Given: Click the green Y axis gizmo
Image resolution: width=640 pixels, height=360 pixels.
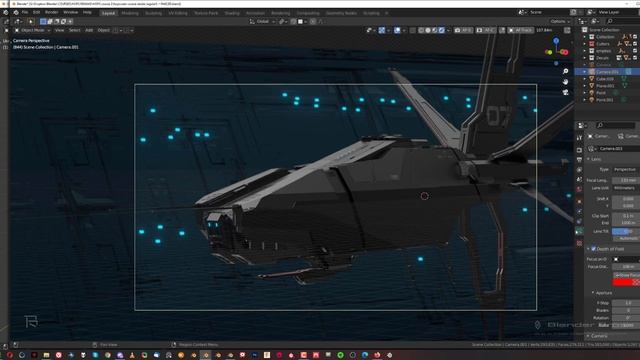Looking at the screenshot, I should pos(549,52).
